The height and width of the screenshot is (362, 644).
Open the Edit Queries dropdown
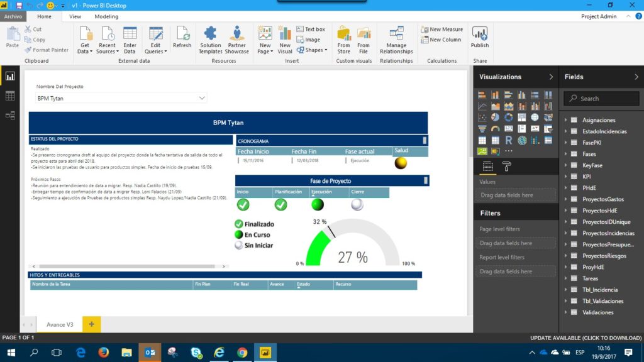pyautogui.click(x=156, y=40)
